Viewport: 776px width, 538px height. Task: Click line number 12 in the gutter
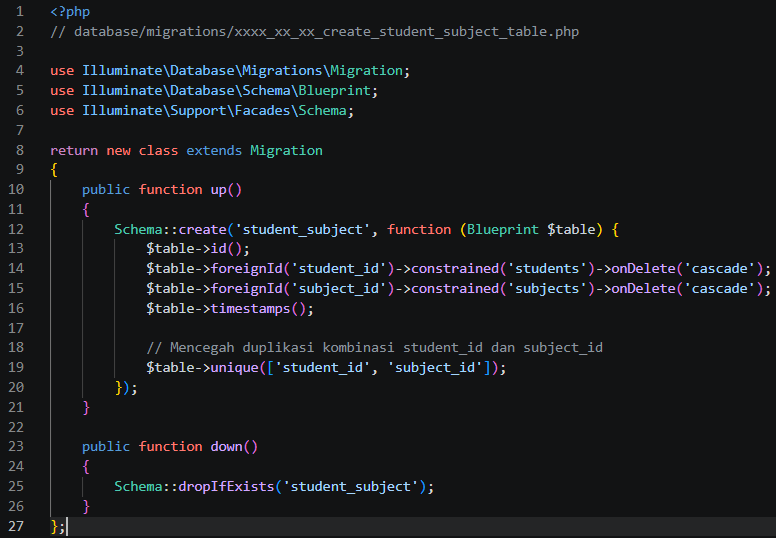(x=16, y=230)
